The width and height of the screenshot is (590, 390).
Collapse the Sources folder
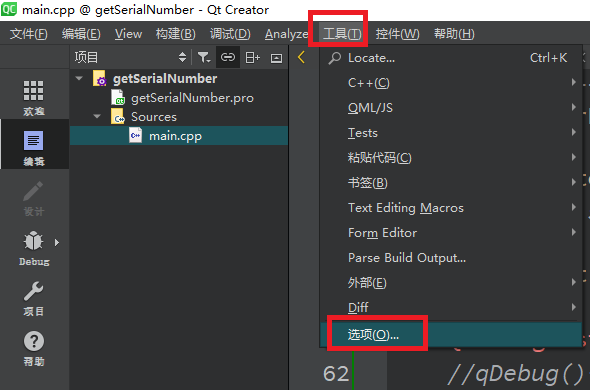tap(97, 116)
